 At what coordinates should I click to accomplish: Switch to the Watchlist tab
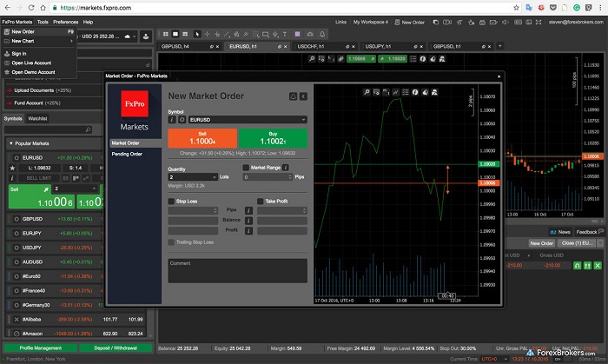37,119
